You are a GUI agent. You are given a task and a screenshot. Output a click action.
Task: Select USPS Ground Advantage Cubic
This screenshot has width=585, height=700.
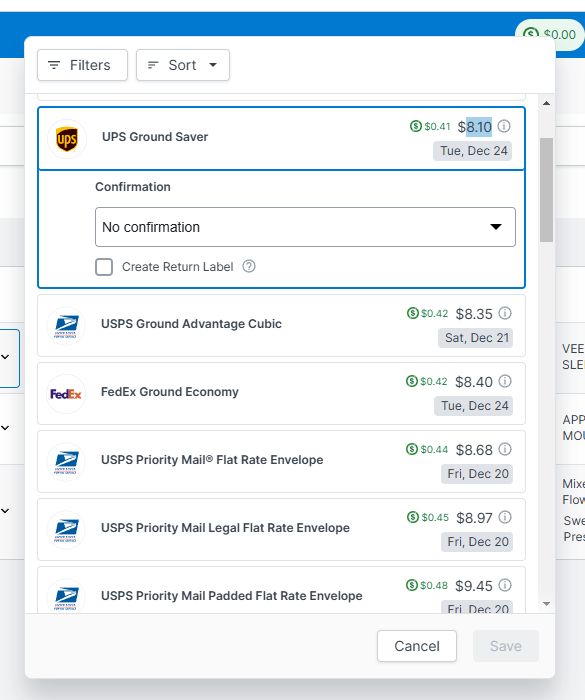[x=281, y=325]
